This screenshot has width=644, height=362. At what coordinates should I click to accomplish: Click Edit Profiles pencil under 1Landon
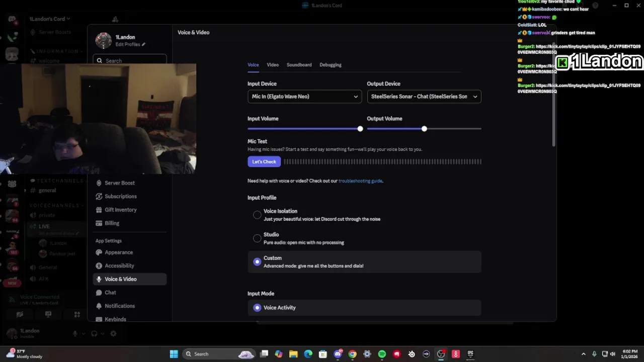[x=143, y=44]
